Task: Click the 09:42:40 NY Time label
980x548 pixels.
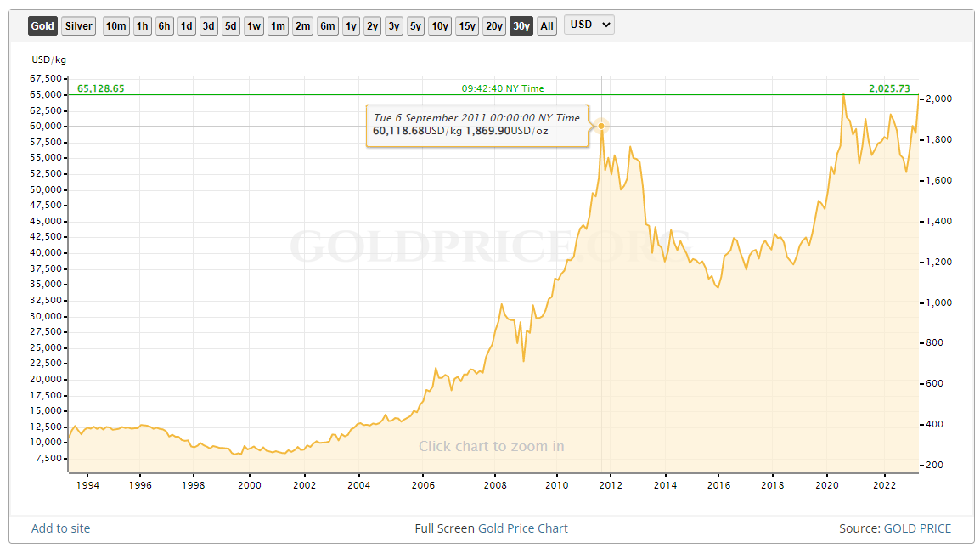Action: (x=503, y=88)
